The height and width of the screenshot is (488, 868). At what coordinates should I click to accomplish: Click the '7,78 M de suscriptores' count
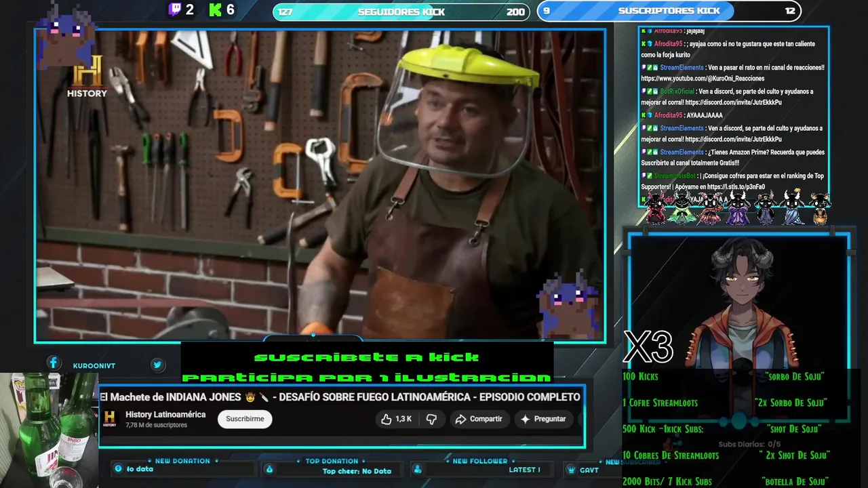pos(156,426)
